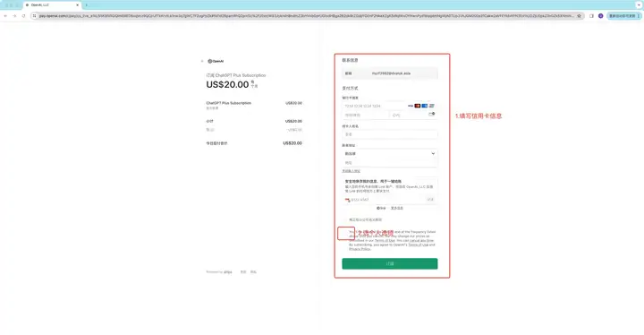Click the email field in contact info
Viewport: 644px width, 335px height.
(x=390, y=73)
